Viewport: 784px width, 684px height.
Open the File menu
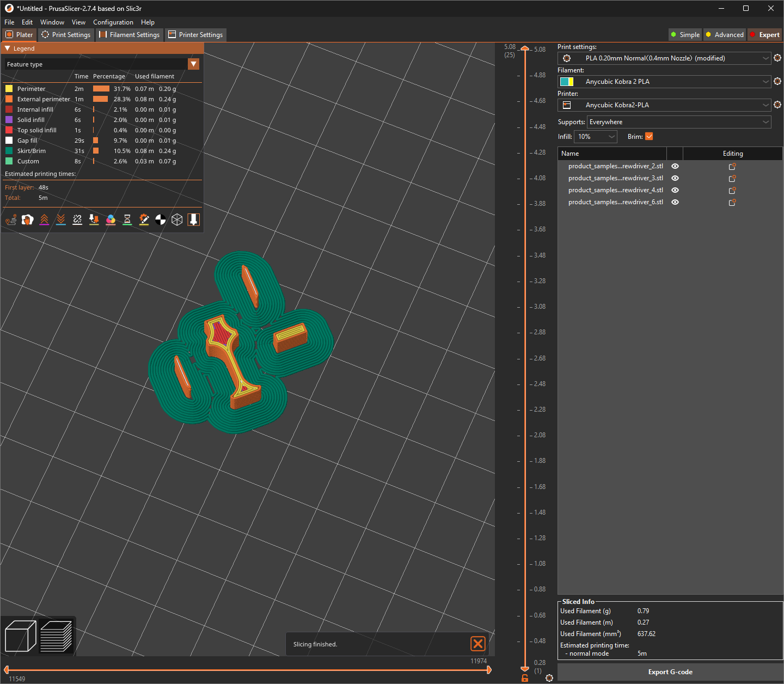pos(9,22)
